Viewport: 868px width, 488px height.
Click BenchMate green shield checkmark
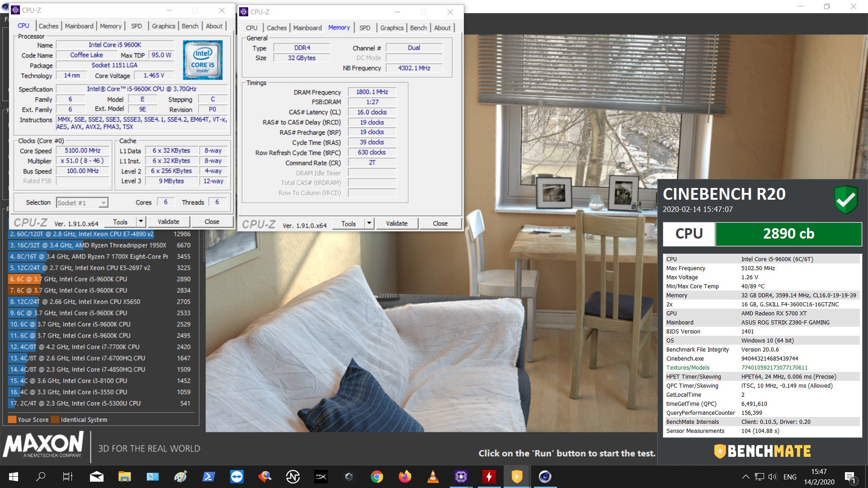coord(846,200)
